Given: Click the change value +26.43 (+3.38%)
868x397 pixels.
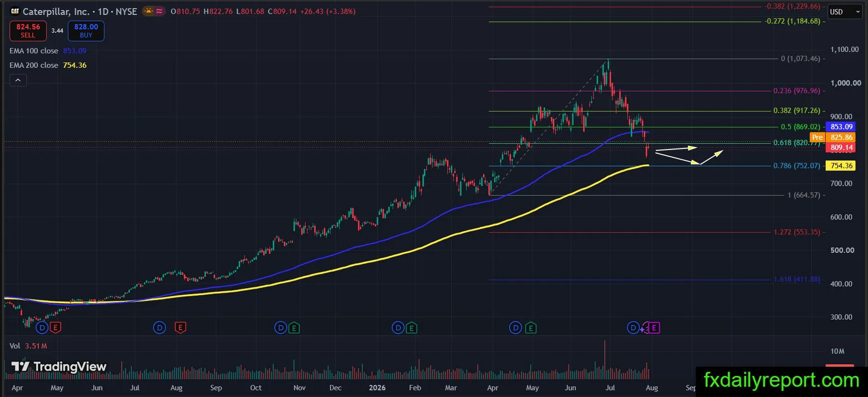Looking at the screenshot, I should click(x=328, y=11).
